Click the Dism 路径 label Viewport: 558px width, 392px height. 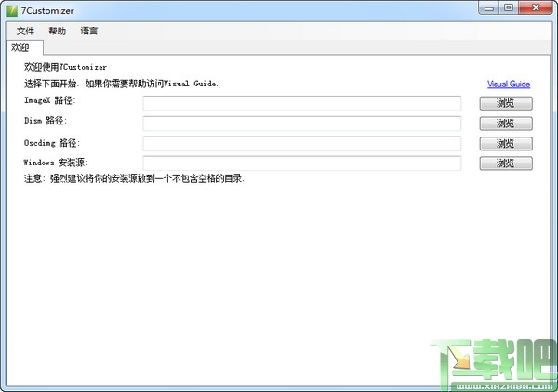46,121
